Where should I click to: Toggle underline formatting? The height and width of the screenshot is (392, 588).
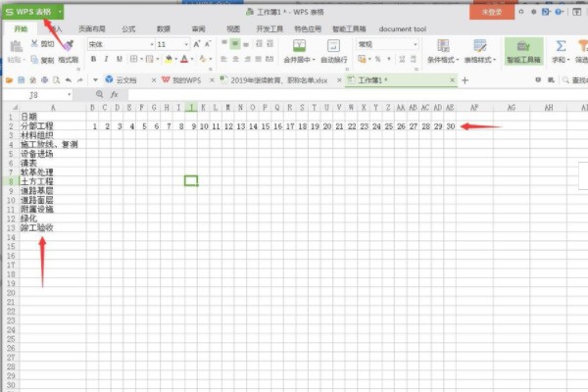pos(120,59)
